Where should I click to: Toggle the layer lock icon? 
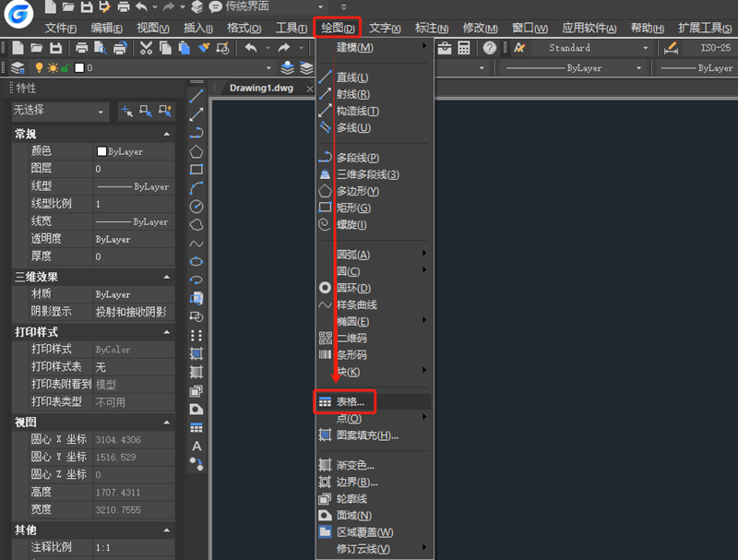click(65, 66)
